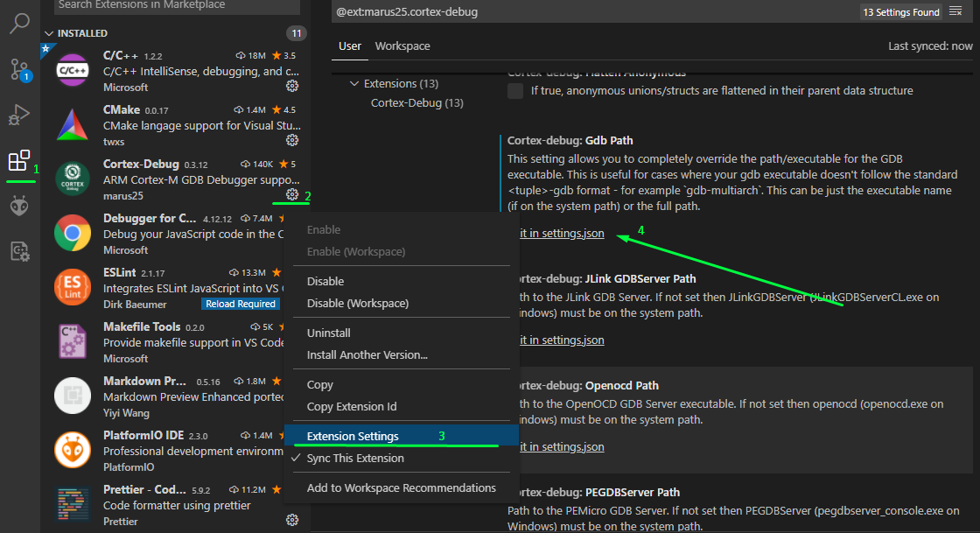Toggle Flatten Anonymous checkbox
Image resolution: width=980 pixels, height=533 pixels.
515,91
